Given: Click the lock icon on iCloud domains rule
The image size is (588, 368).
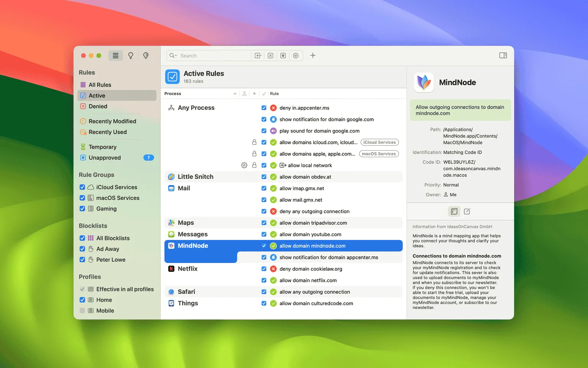Looking at the screenshot, I should pos(254,142).
